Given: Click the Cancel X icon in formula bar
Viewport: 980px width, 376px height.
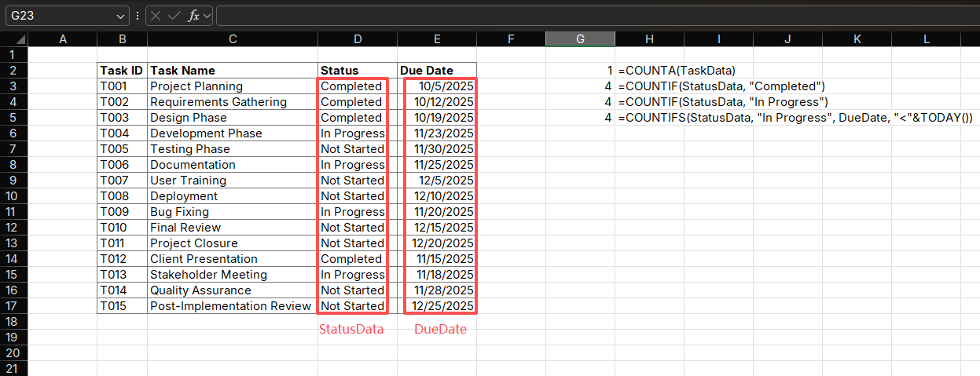Looking at the screenshot, I should coord(156,16).
